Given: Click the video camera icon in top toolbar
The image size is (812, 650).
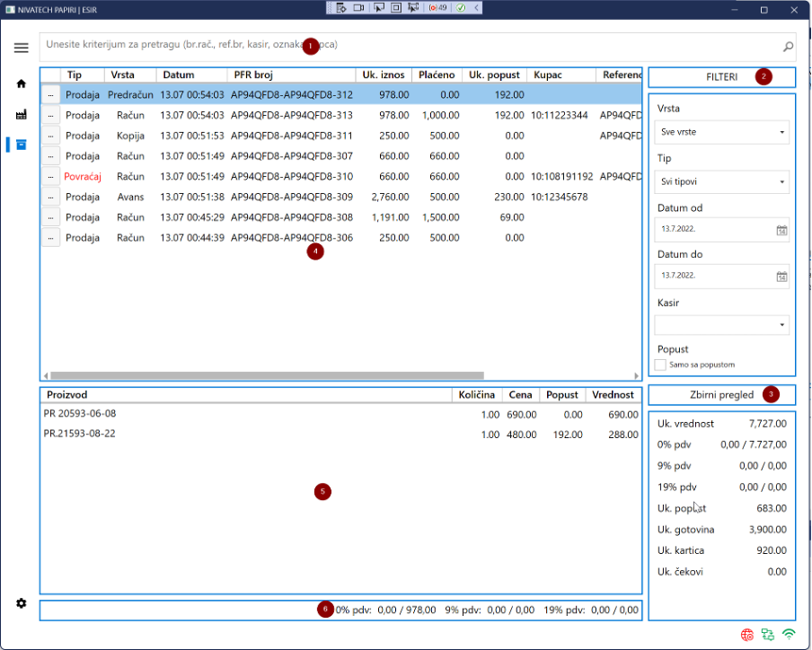Looking at the screenshot, I should click(x=358, y=8).
